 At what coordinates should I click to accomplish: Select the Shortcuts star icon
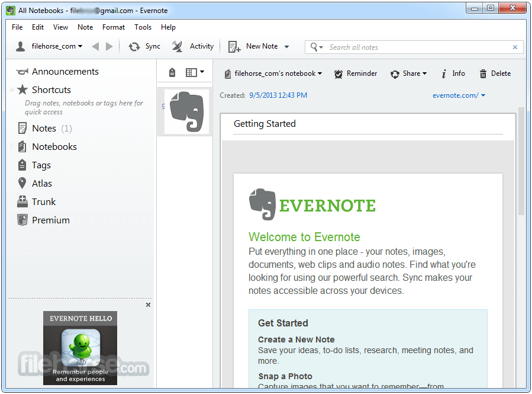click(x=22, y=89)
